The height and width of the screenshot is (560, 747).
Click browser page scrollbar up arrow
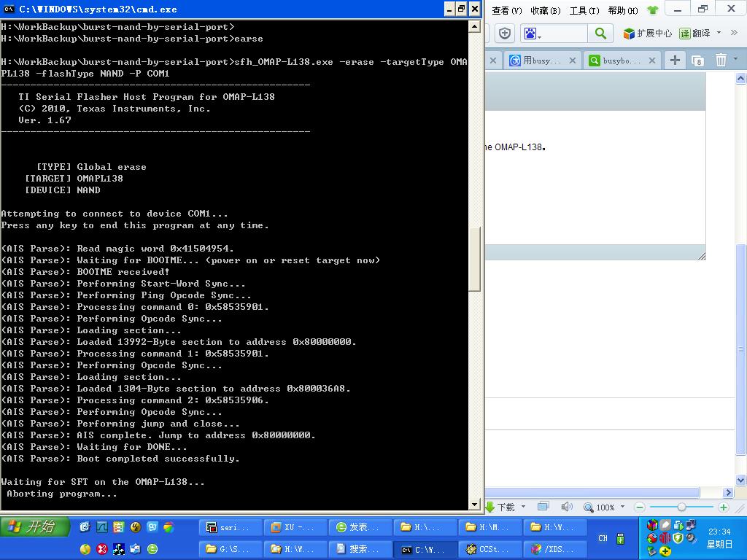pos(741,79)
